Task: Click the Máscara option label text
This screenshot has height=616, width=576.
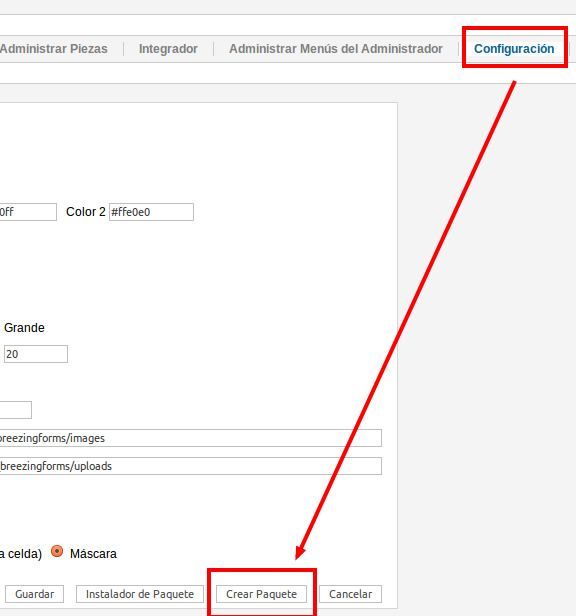Action: 93,554
